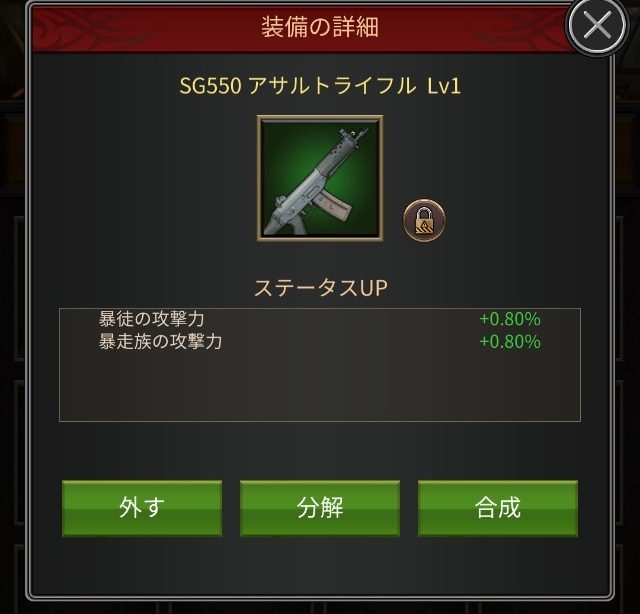This screenshot has width=640, height=614.
Task: Select the 暴徒の攻撃力 stat row
Action: click(x=320, y=319)
